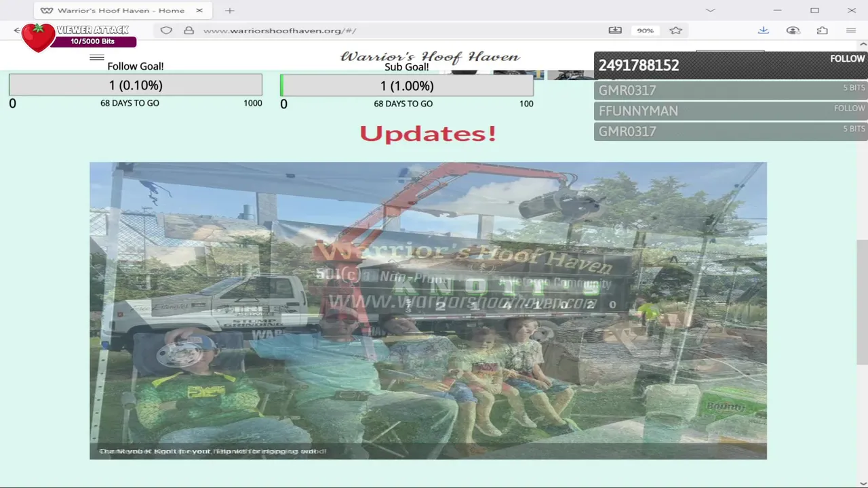868x488 pixels.
Task: Click the 90% zoom level indicator
Action: (645, 30)
